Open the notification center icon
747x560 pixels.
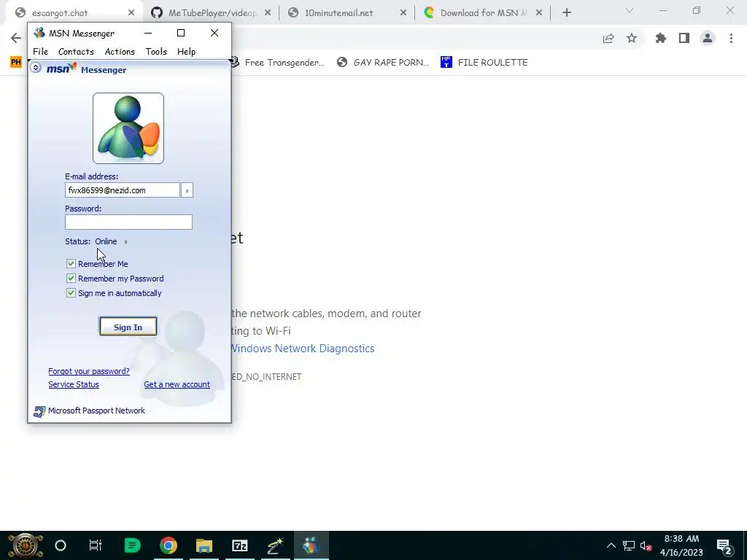click(x=724, y=545)
